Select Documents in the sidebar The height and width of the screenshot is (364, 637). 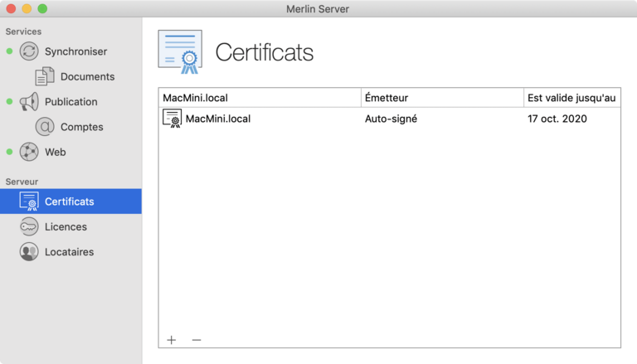(87, 77)
